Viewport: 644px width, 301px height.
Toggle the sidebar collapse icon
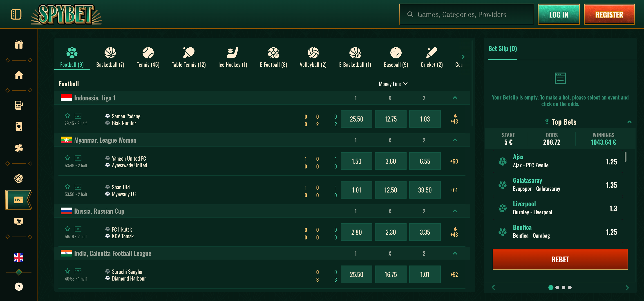coord(16,14)
